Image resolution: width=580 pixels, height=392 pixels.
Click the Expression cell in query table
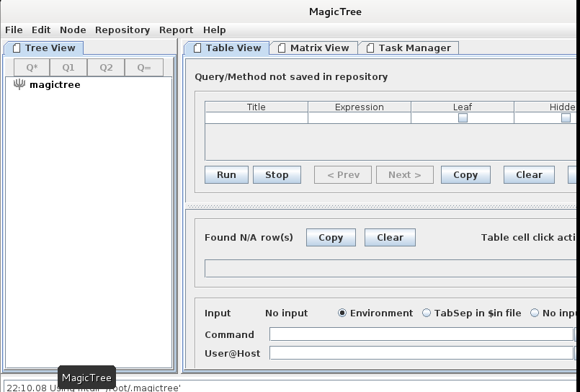(360, 118)
